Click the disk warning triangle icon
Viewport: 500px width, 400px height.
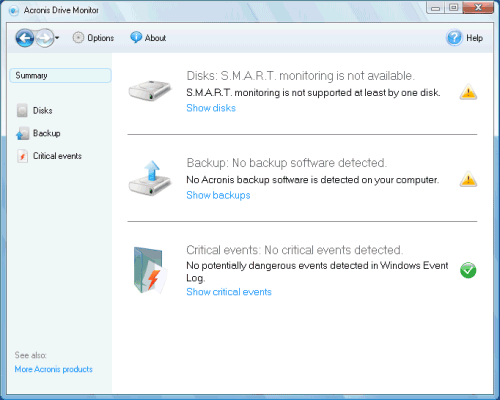pos(468,92)
